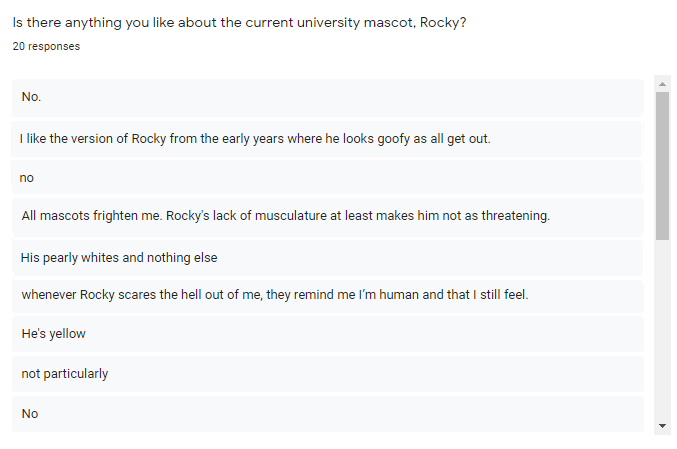Select the "not particularly" response

tap(64, 374)
